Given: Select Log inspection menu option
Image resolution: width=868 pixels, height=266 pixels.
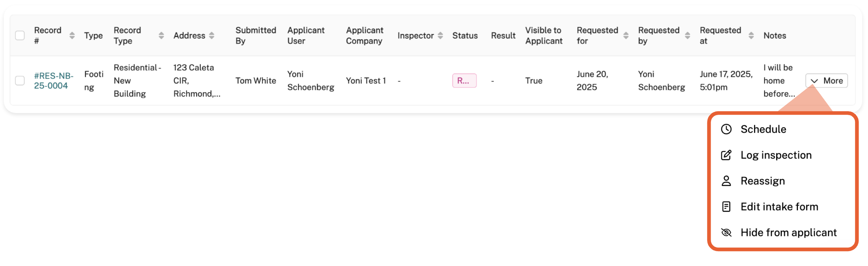Looking at the screenshot, I should click(776, 155).
